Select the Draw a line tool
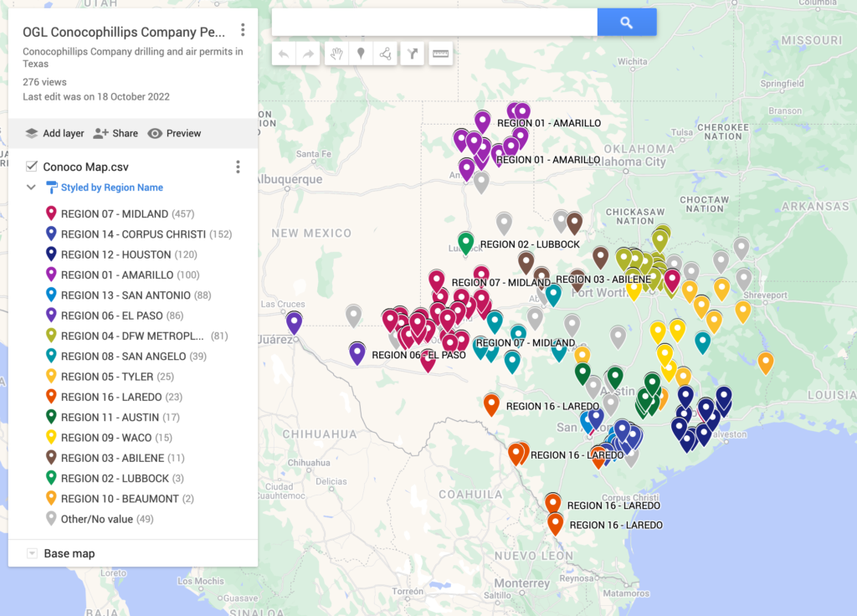 click(385, 54)
